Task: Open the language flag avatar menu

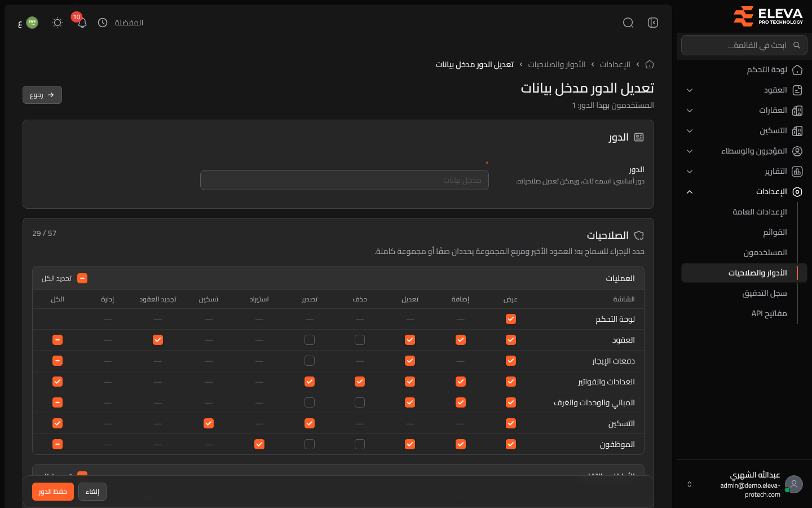Action: pyautogui.click(x=32, y=23)
